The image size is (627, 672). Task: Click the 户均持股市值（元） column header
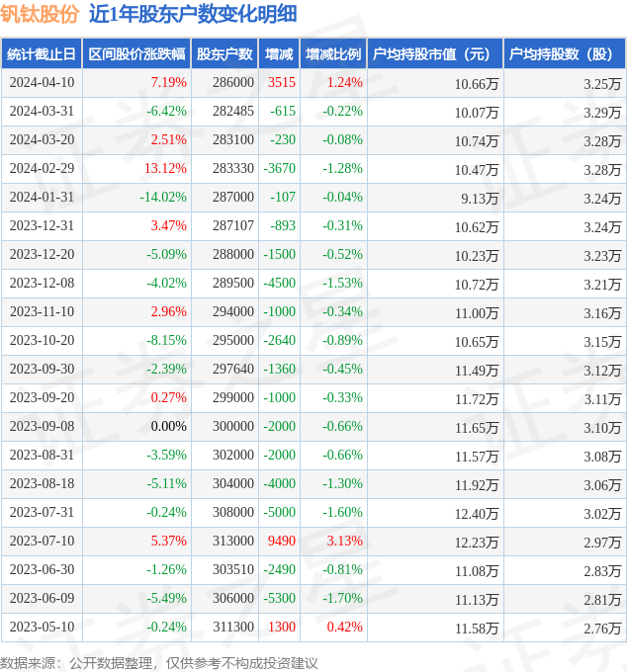(434, 54)
